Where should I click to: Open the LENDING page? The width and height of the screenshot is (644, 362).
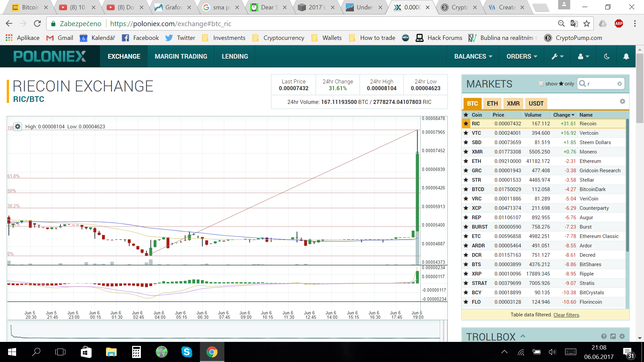[235, 57]
